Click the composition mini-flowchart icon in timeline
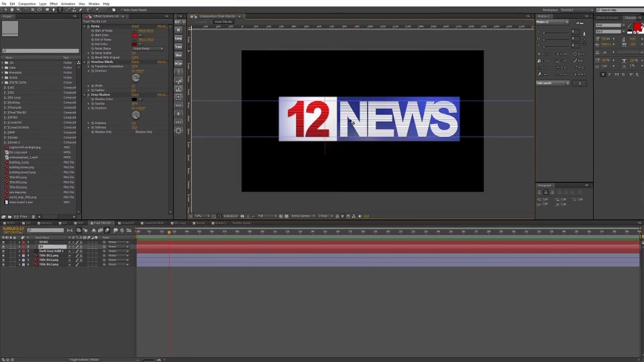The height and width of the screenshot is (362, 644). click(70, 230)
